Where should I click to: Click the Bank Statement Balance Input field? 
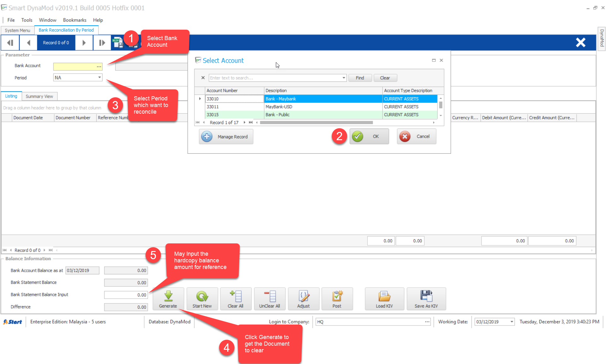126,295
